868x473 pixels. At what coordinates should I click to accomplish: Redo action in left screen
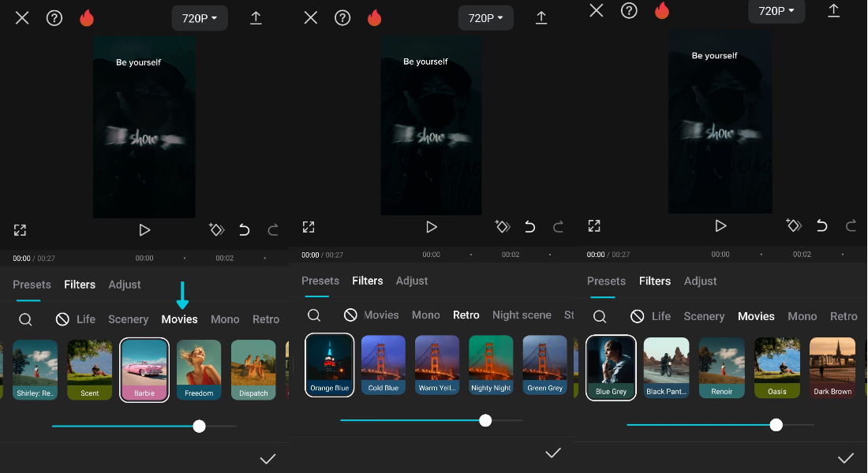coord(273,229)
